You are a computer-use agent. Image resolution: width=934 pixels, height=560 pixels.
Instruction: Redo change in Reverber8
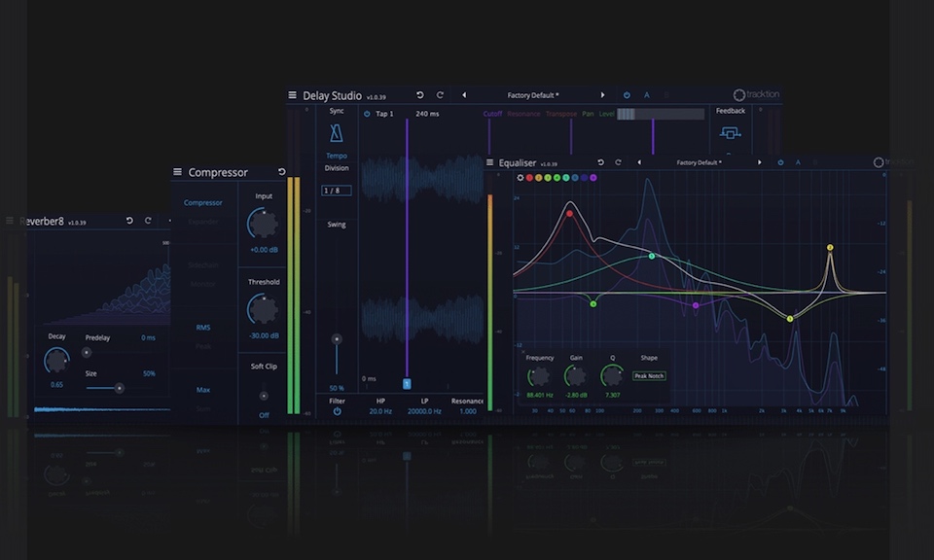click(148, 221)
